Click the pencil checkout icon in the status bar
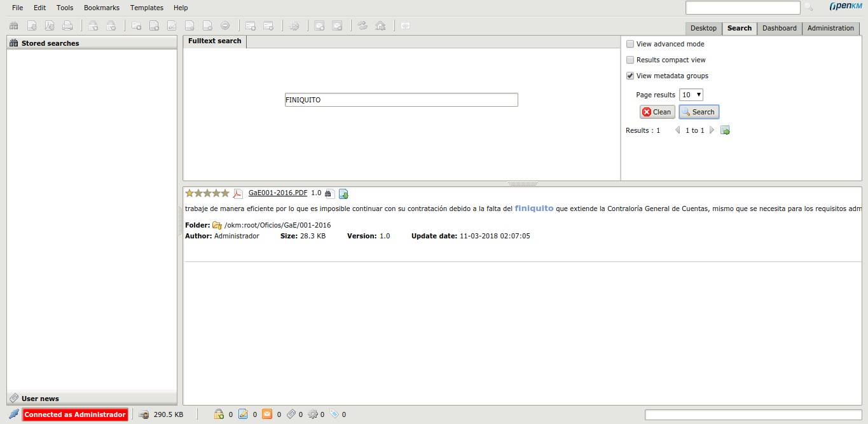 (244, 414)
